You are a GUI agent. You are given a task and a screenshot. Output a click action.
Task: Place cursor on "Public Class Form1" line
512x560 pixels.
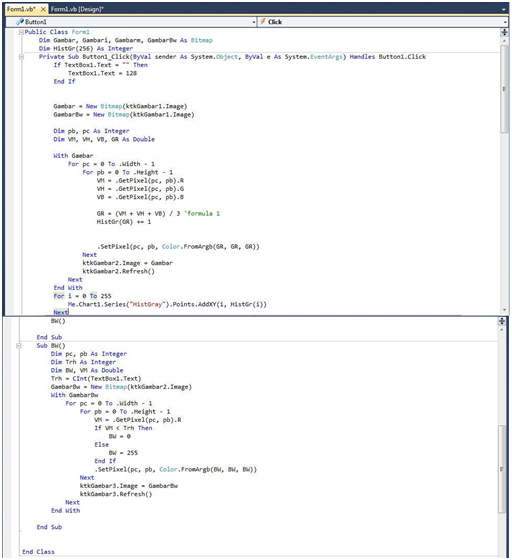(57, 32)
